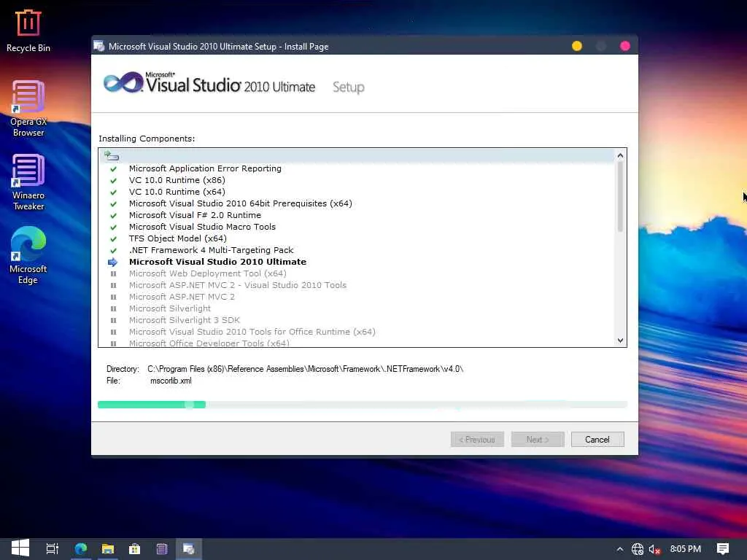Open network status tray icon

(x=638, y=549)
